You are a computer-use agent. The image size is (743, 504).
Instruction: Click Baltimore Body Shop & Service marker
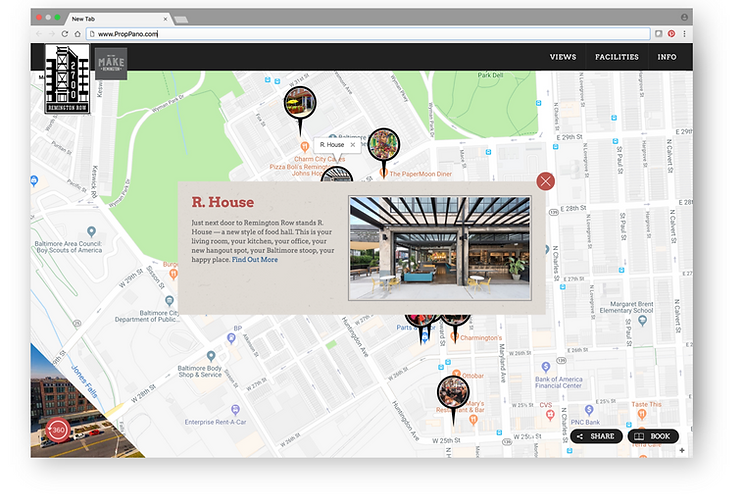click(x=211, y=356)
